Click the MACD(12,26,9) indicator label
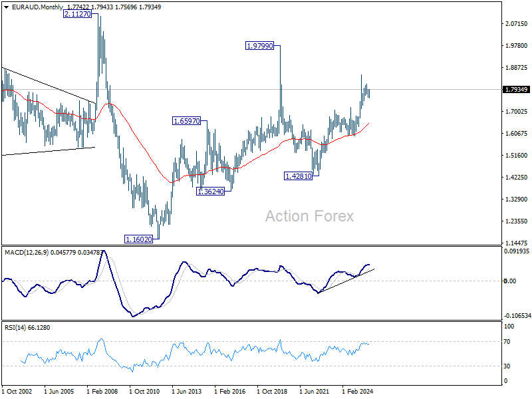 pos(27,253)
